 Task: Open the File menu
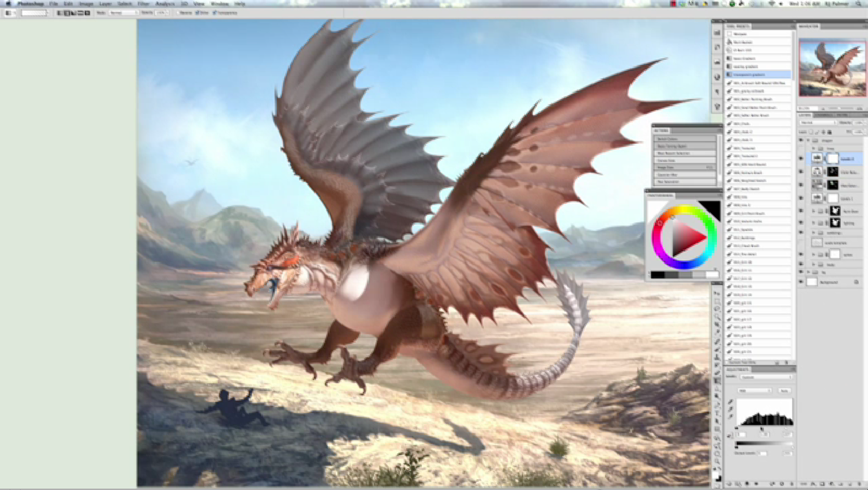(54, 4)
